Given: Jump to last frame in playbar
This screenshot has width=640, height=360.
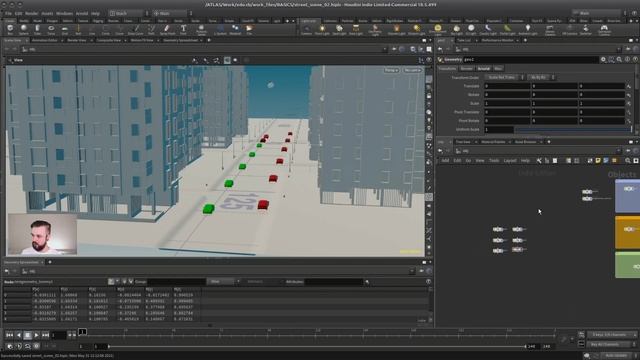Looking at the screenshot, I should click(45, 335).
